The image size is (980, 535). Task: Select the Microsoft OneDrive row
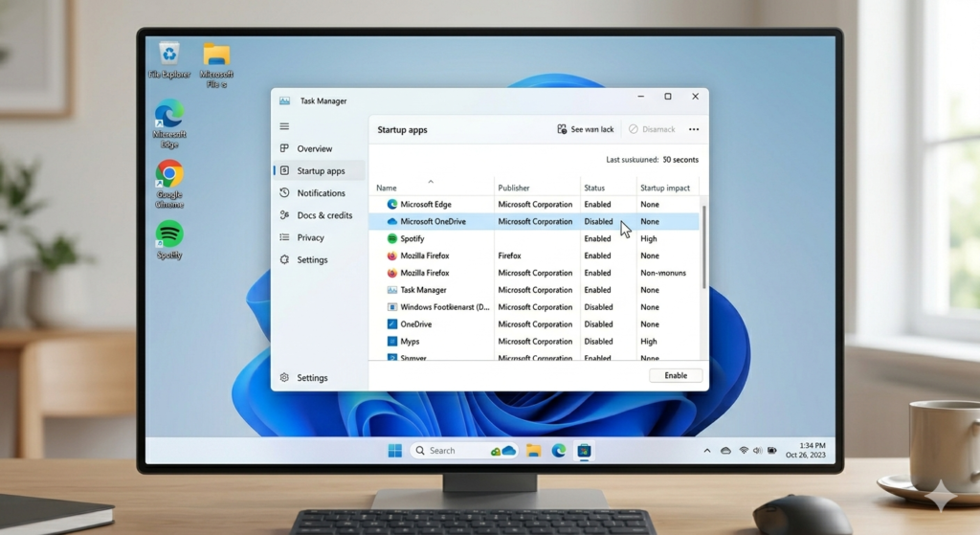534,221
